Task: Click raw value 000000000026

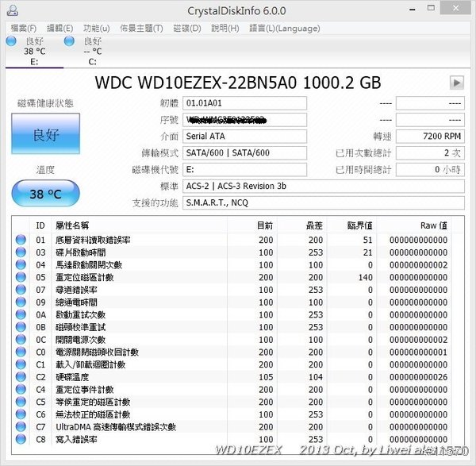Action: [x=418, y=377]
